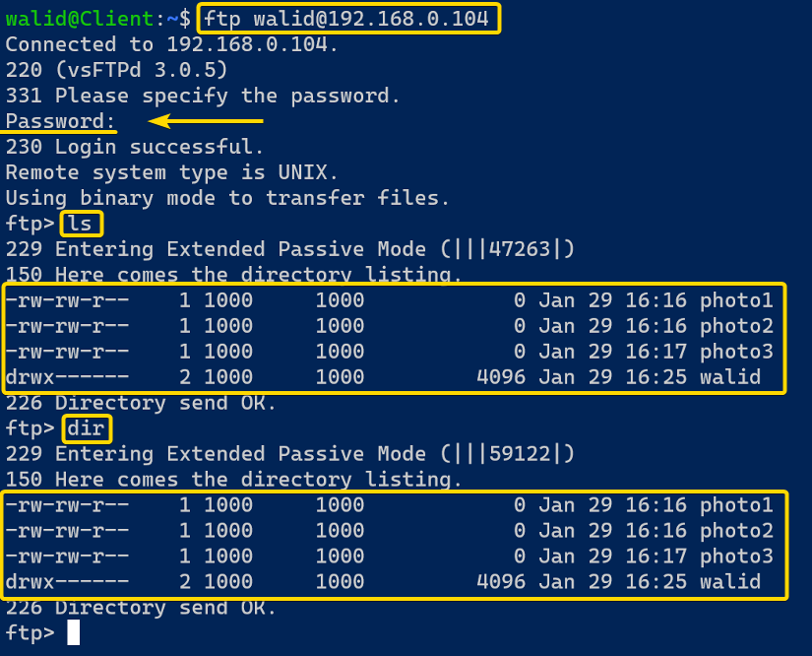The image size is (812, 656).
Task: Click last '226 Directory send OK.' line
Action: 141,608
